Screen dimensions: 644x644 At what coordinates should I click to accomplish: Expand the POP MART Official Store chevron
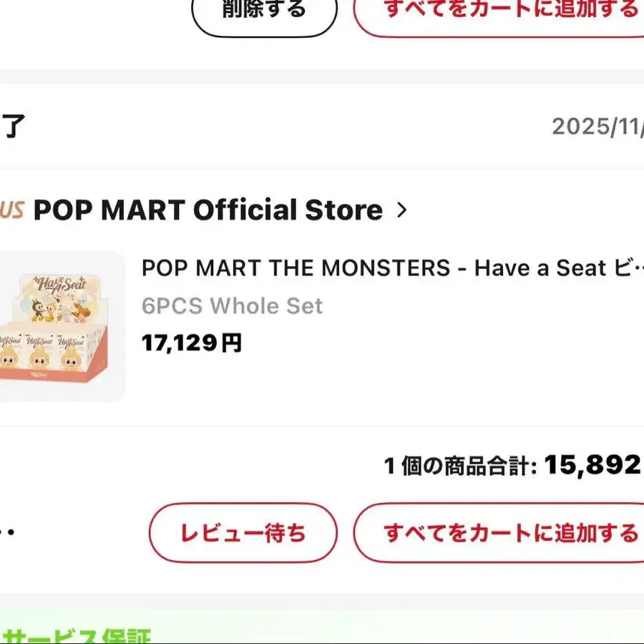point(401,210)
